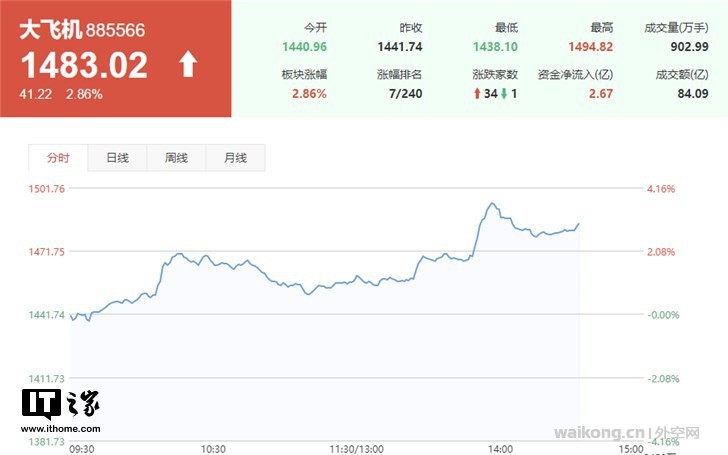The width and height of the screenshot is (728, 455).
Task: Click the 10:30 time axis label
Action: (x=213, y=449)
